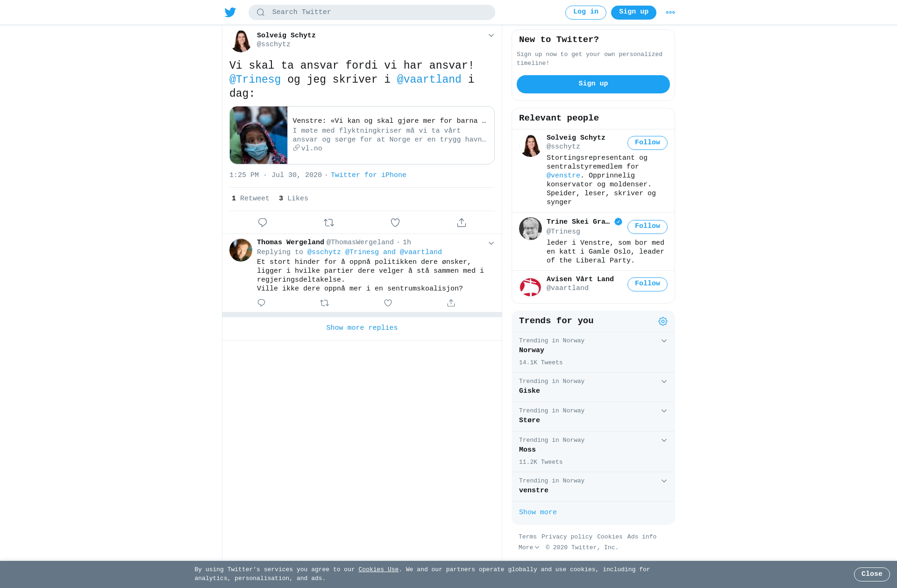Reply to Solveig Schytz's main tweet
Viewport: 897px width, 588px height.
263,223
